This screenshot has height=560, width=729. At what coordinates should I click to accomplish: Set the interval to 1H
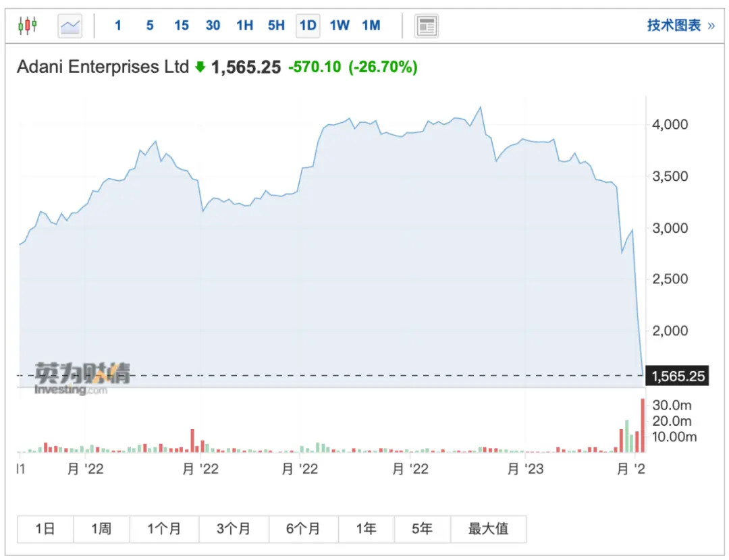tap(244, 25)
